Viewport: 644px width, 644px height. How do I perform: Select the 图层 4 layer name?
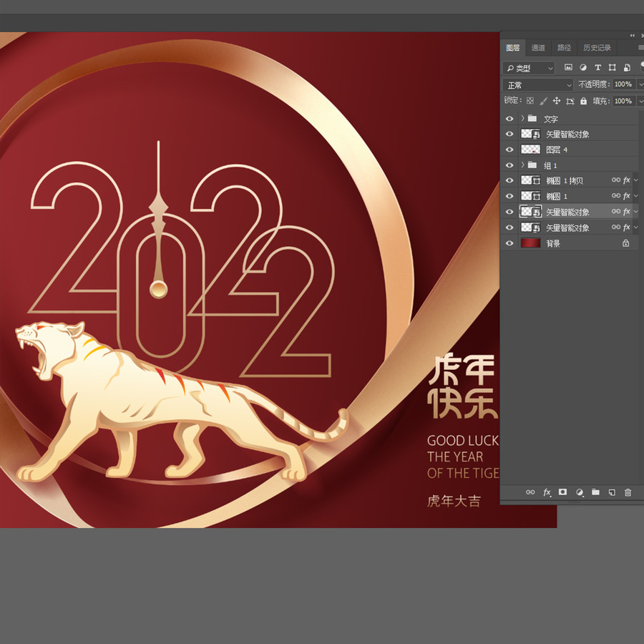[x=557, y=150]
